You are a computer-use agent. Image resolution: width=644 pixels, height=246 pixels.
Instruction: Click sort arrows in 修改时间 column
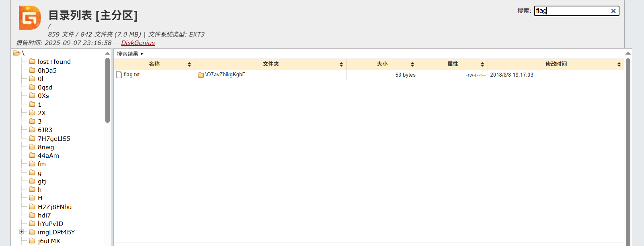tap(619, 64)
